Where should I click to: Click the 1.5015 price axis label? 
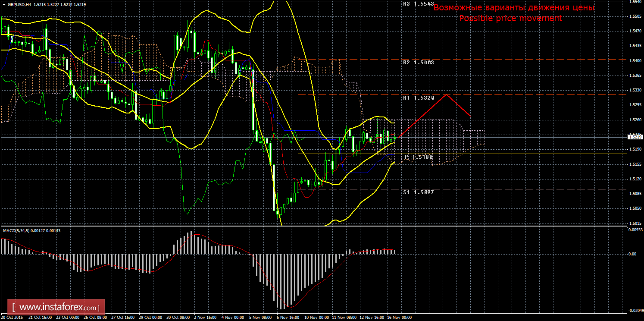pos(635,223)
